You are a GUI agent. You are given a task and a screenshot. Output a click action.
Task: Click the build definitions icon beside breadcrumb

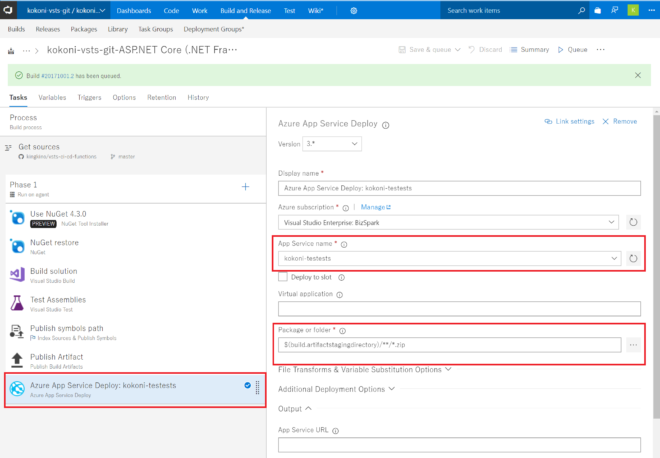point(11,51)
